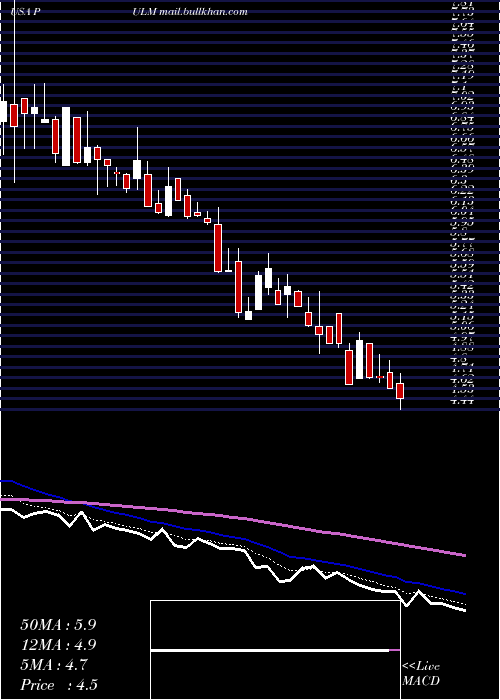Viewport: 500px width, 700px height.
Task: Click the 50MA : 5.9 label
Action: pos(58,625)
